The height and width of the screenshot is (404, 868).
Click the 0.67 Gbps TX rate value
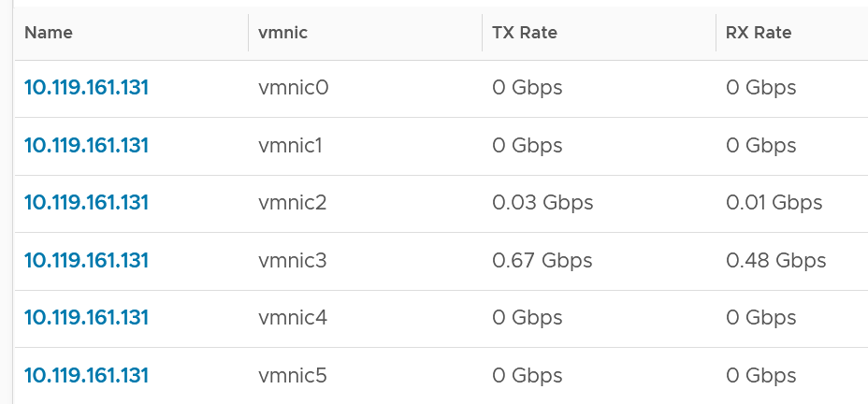pos(542,260)
